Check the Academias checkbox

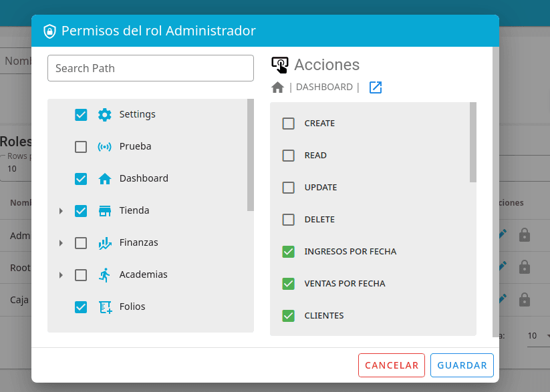pos(81,275)
